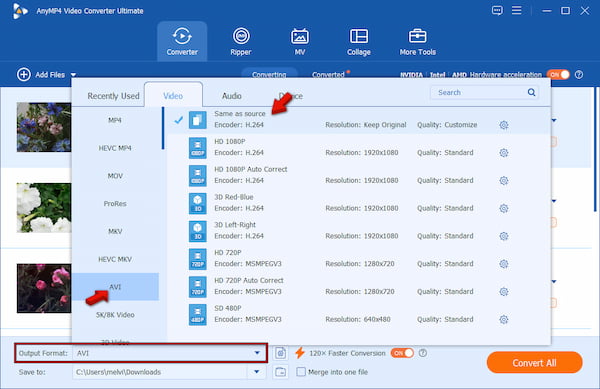Open settings gear for HD 1080P Auto Correct
The image size is (600, 389).
click(504, 181)
